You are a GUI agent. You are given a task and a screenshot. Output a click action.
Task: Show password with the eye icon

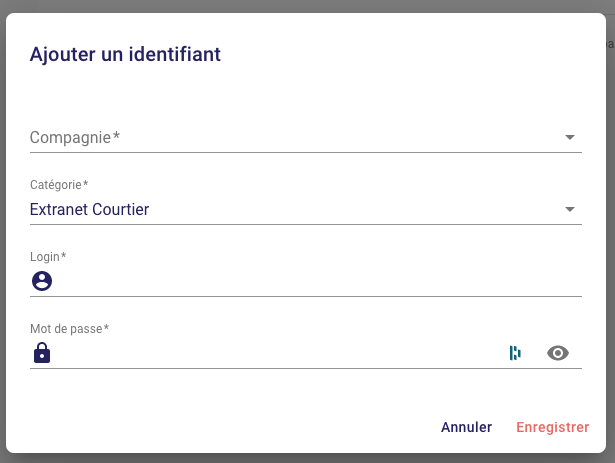tap(558, 353)
